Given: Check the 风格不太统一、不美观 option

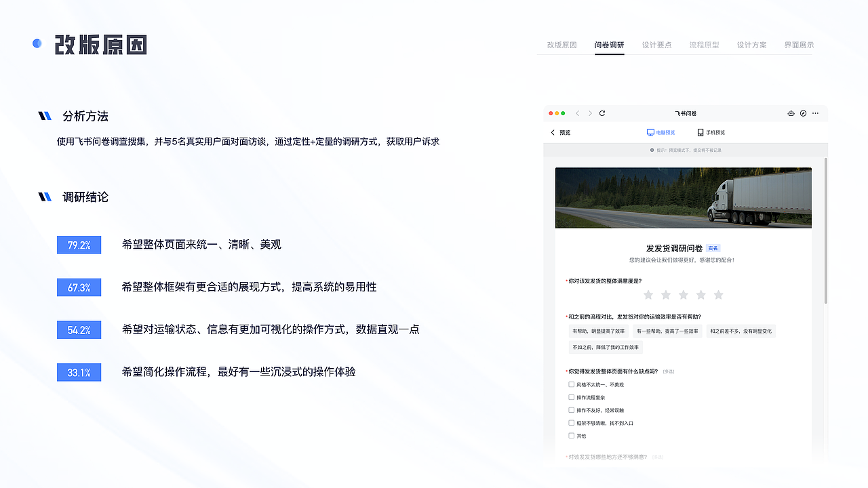Looking at the screenshot, I should tap(571, 384).
